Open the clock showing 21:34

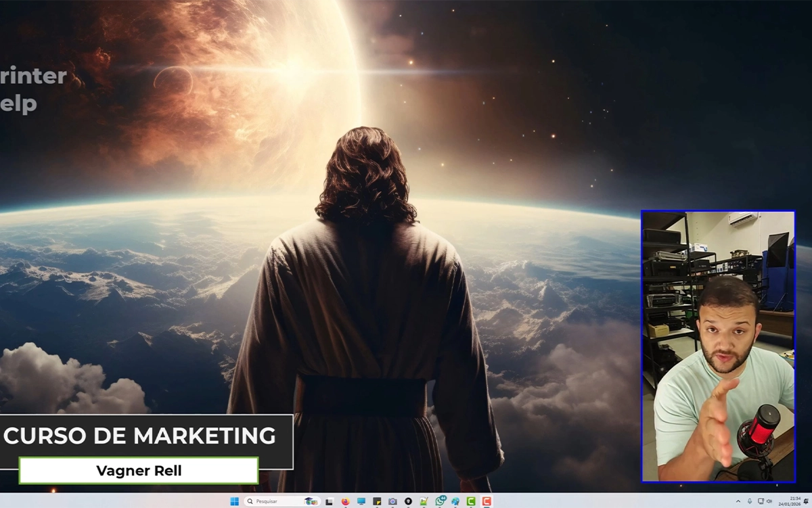tap(790, 501)
